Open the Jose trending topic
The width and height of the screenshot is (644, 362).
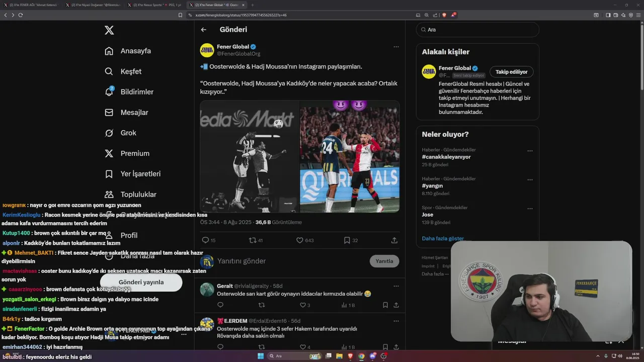tap(428, 215)
